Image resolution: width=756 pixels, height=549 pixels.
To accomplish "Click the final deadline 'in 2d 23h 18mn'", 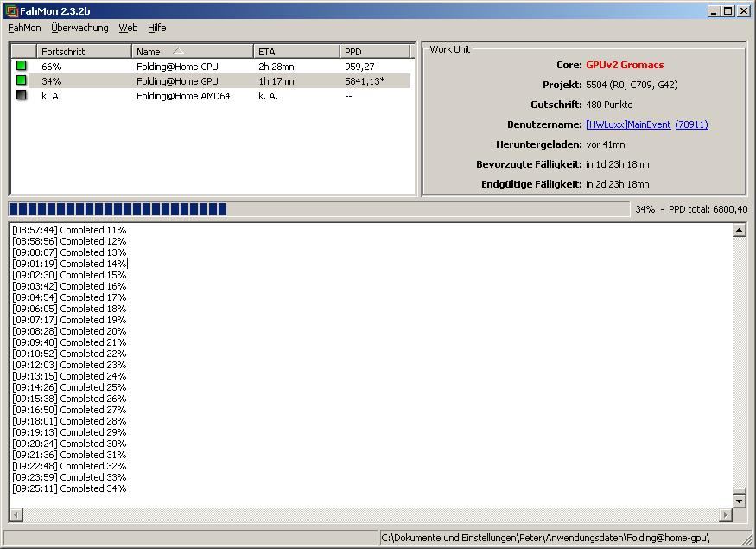I will pos(618,184).
